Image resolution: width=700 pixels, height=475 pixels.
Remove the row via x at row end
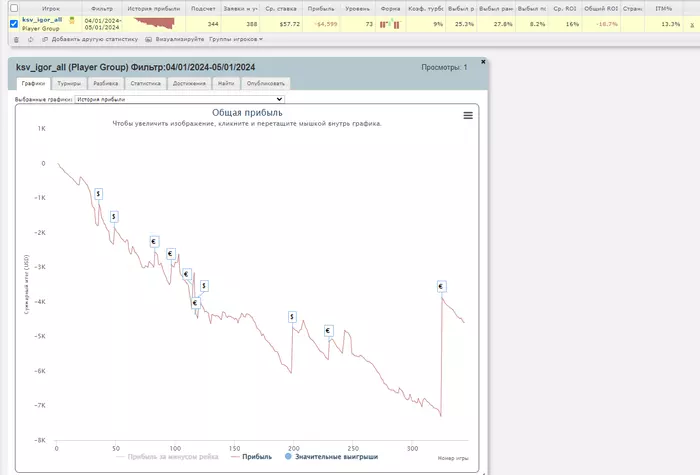pyautogui.click(x=692, y=25)
